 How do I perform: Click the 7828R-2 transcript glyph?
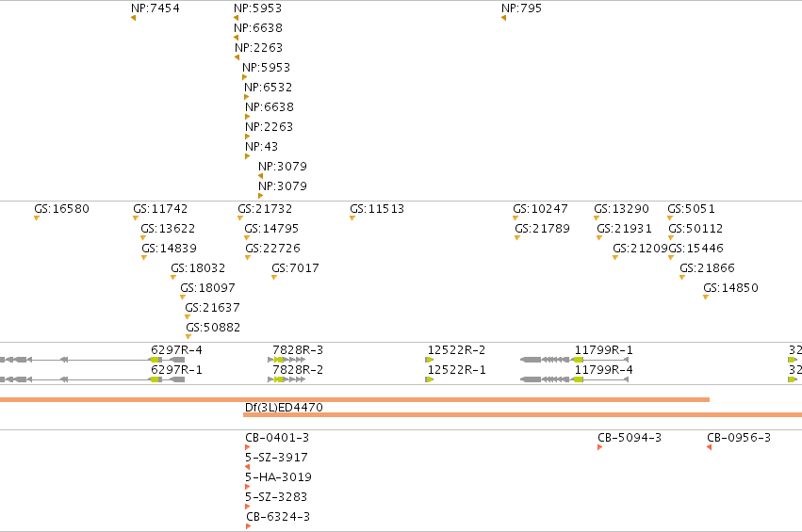coord(286,379)
